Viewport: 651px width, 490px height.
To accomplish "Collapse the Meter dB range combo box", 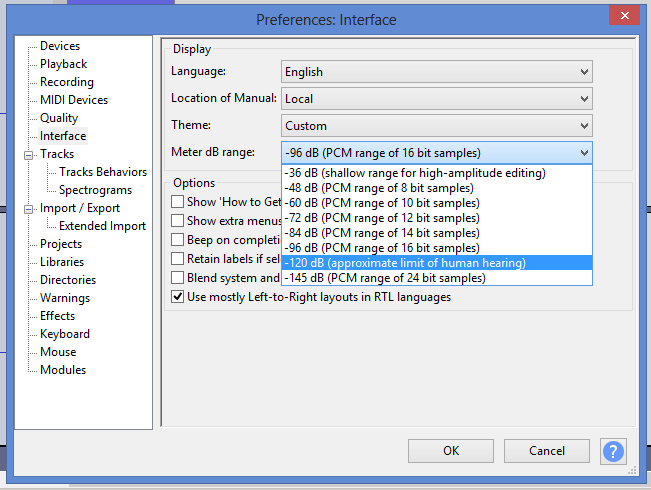I will point(437,153).
